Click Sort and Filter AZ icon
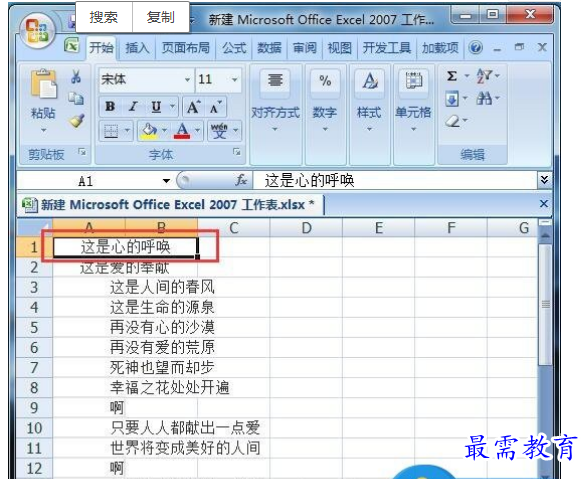The height and width of the screenshot is (479, 586). pos(485,77)
